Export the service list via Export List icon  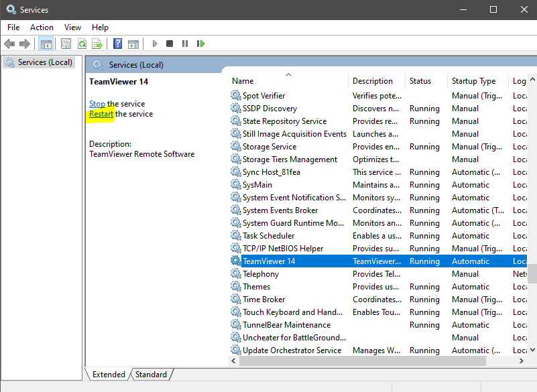tap(97, 43)
